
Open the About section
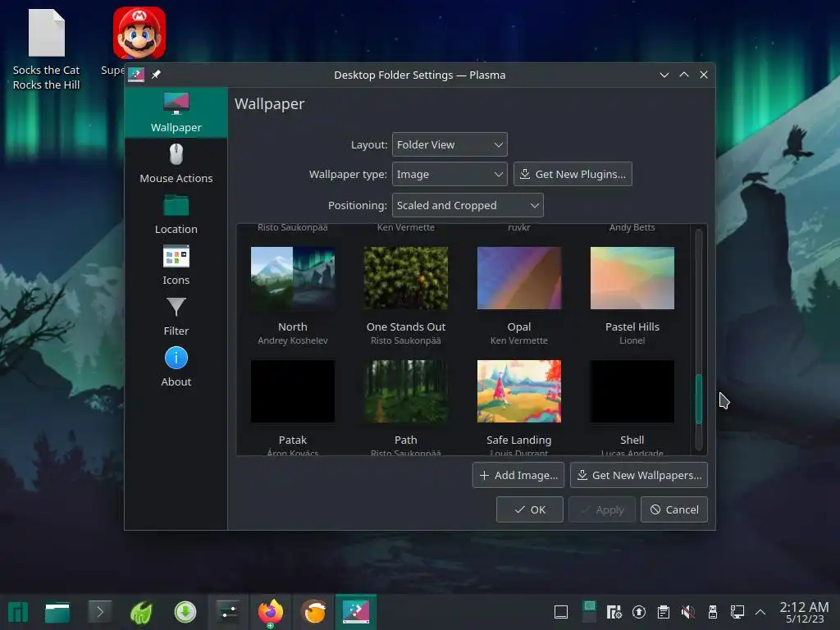176,367
